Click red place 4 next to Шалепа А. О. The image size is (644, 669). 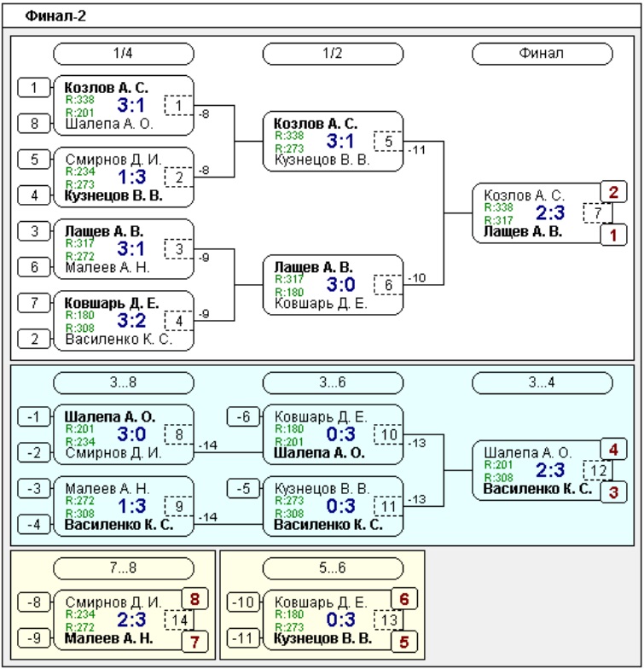click(614, 449)
